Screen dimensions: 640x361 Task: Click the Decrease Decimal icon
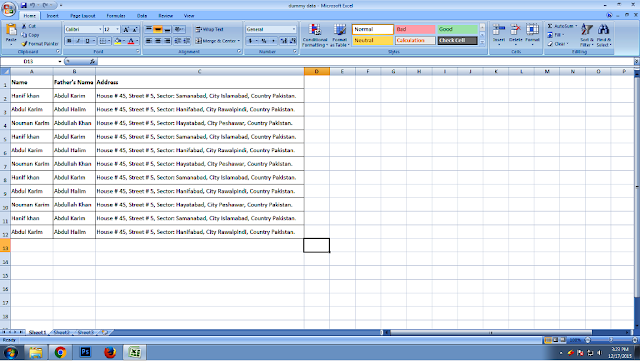[293, 41]
